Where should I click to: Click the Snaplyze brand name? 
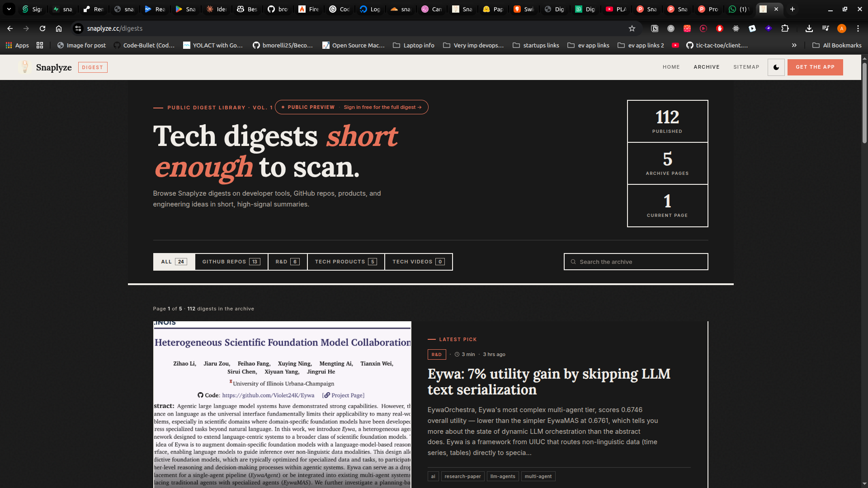54,67
